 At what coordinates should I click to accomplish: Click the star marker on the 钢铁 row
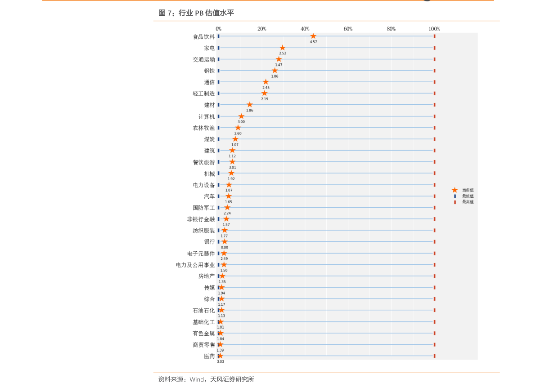(x=275, y=71)
